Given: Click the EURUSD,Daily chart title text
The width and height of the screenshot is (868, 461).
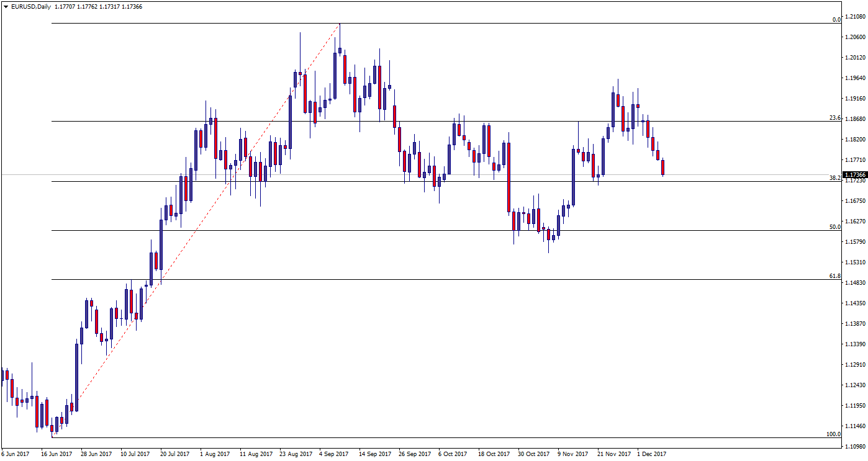Looking at the screenshot, I should 30,7.
